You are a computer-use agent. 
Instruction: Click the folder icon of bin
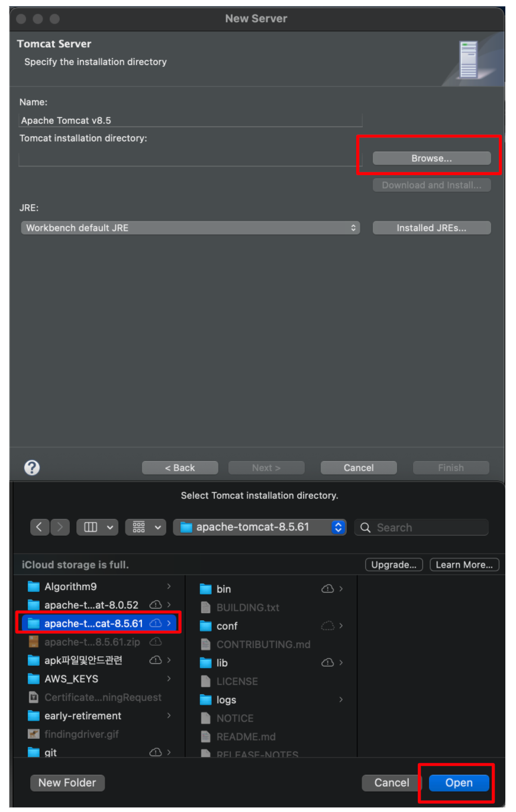205,589
